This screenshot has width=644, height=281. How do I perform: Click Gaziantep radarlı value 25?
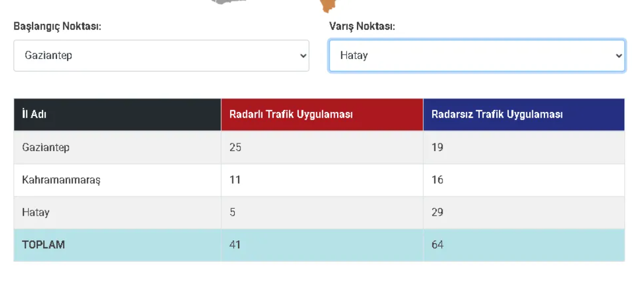(x=235, y=147)
